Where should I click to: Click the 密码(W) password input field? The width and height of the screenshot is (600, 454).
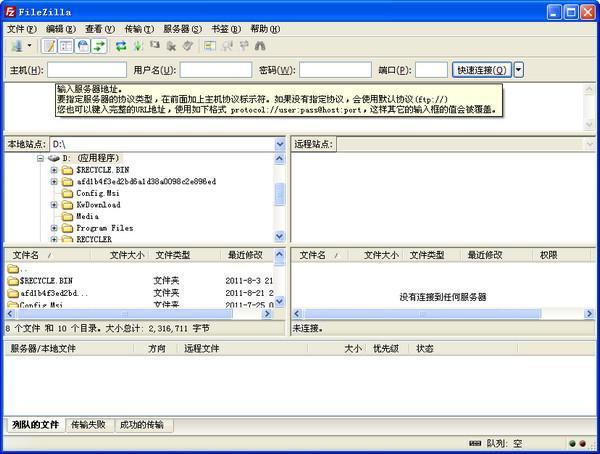point(335,70)
